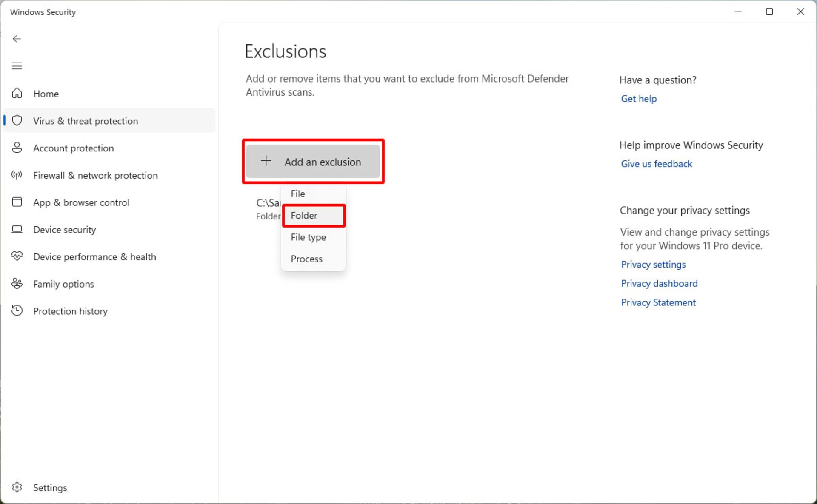The height and width of the screenshot is (504, 817).
Task: Click the App & browser control icon
Action: pyautogui.click(x=17, y=202)
